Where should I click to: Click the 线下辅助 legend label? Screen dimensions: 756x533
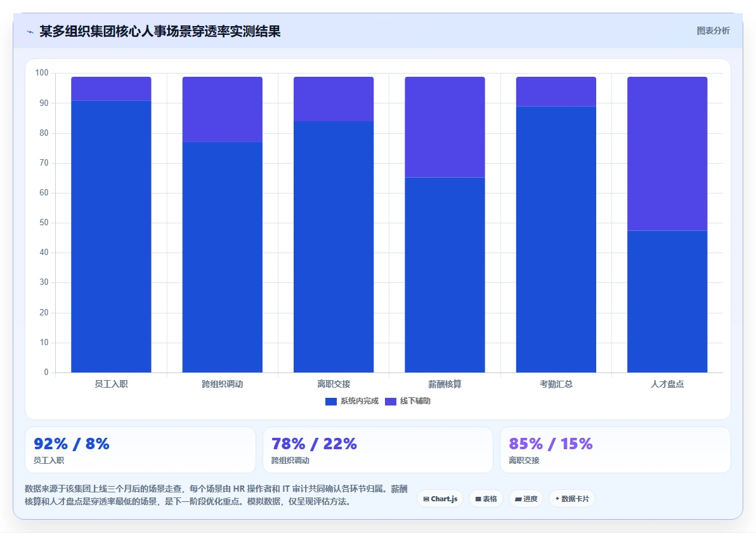(415, 401)
